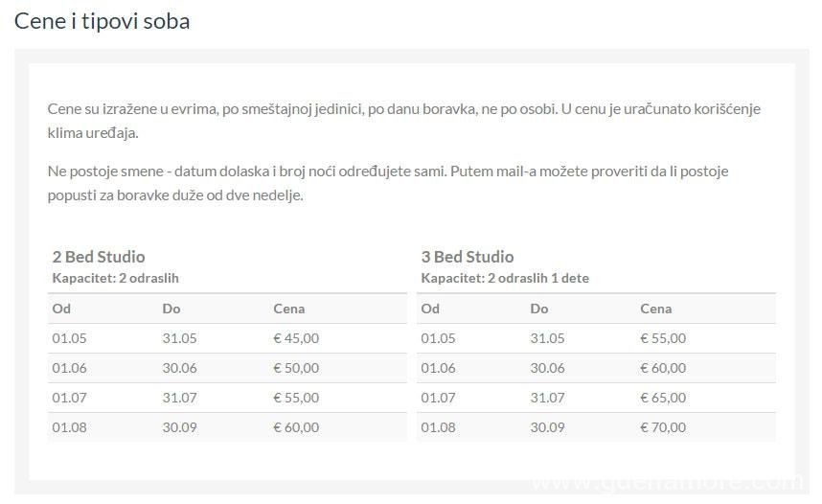Click the € 70,00 price cell
The width and height of the screenshot is (822, 504).
coord(663,427)
